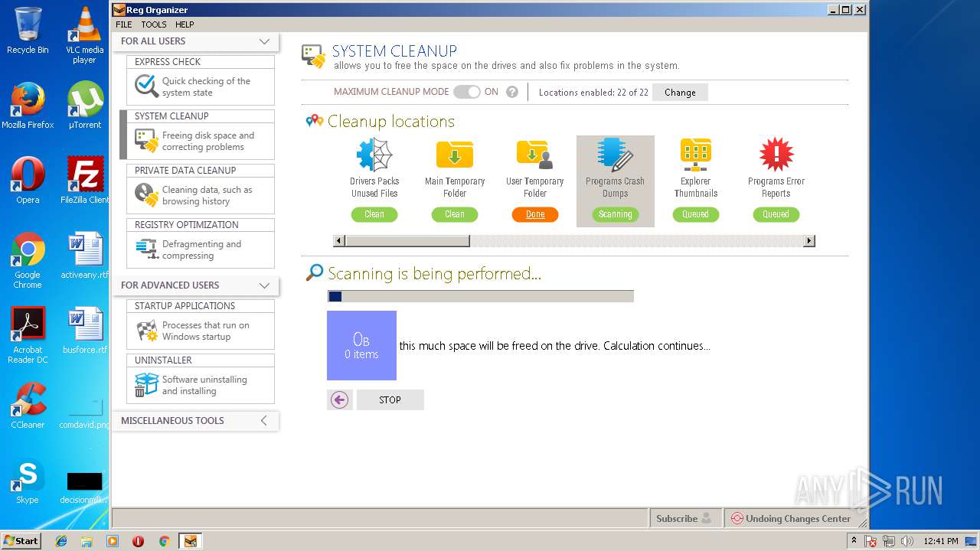Viewport: 980px width, 551px height.
Task: Click Clean under Main Temporary Folder
Action: coord(455,214)
